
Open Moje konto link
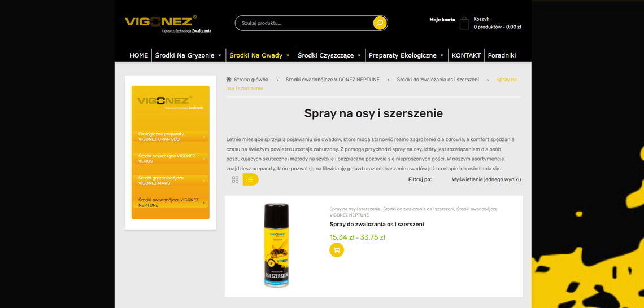[442, 20]
